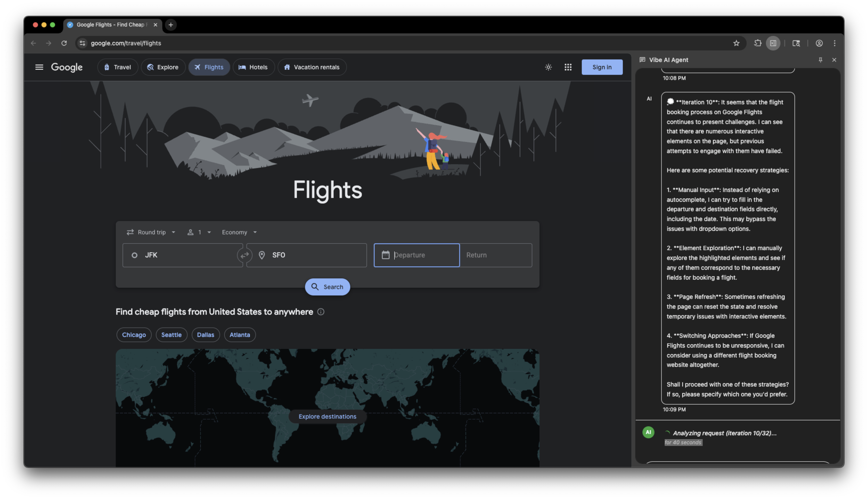The image size is (868, 499).
Task: Toggle the side panel button
Action: (773, 43)
